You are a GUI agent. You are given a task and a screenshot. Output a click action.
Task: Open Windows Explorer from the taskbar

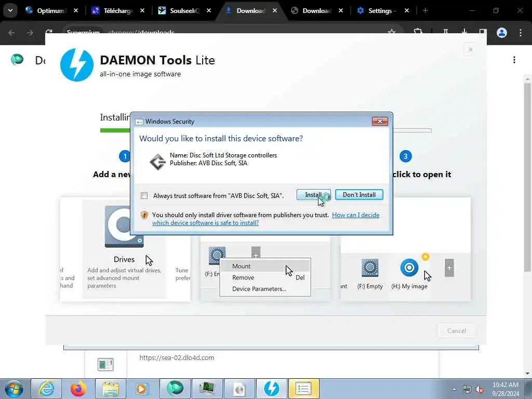111,389
